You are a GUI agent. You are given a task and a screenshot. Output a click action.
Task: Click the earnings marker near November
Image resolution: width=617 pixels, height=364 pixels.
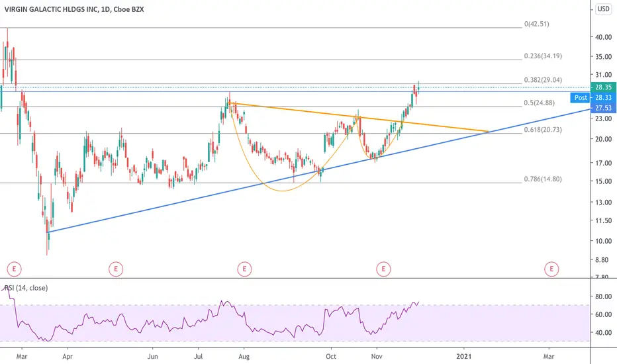(383, 269)
